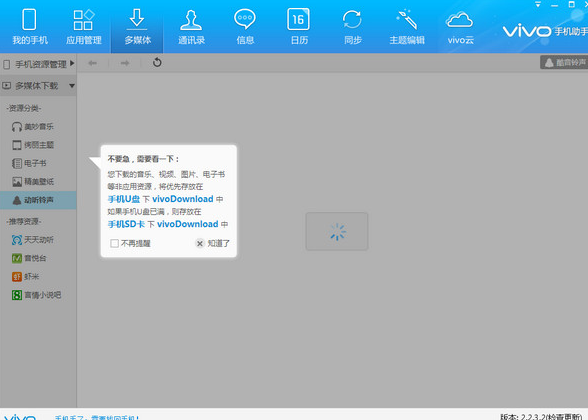The width and height of the screenshot is (588, 420).
Task: Collapse 多媒体下载 section arrow
Action: pos(72,86)
